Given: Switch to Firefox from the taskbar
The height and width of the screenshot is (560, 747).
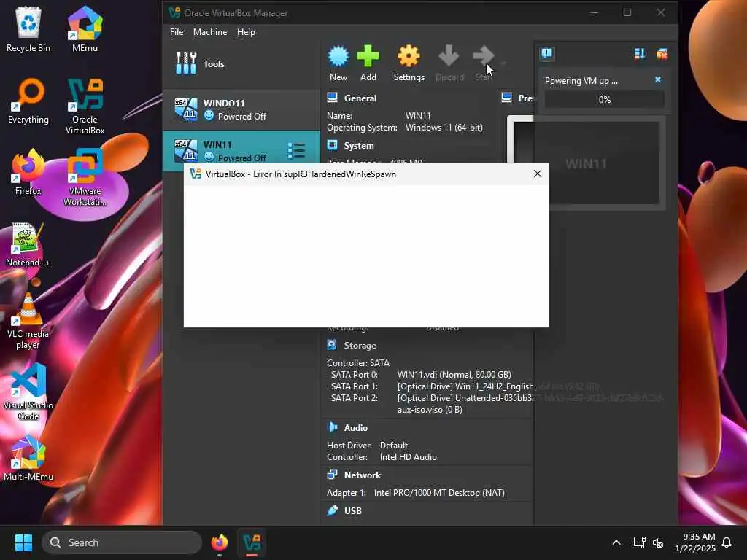Looking at the screenshot, I should (219, 542).
